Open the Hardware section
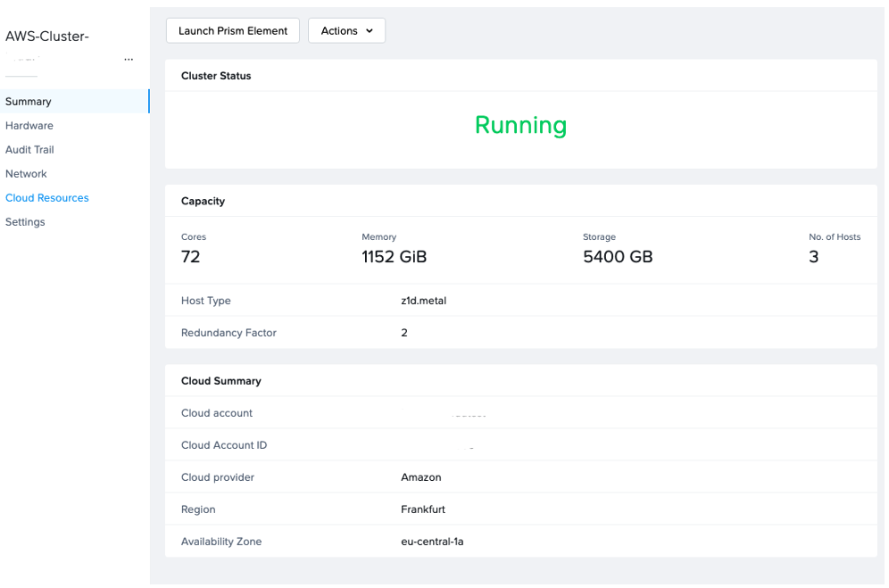The height and width of the screenshot is (588, 889). coord(29,125)
